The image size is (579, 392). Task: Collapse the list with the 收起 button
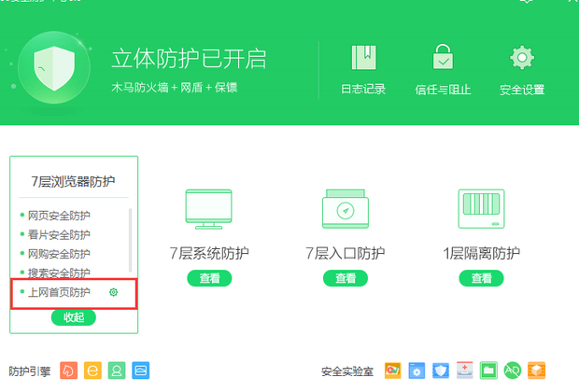(x=74, y=317)
